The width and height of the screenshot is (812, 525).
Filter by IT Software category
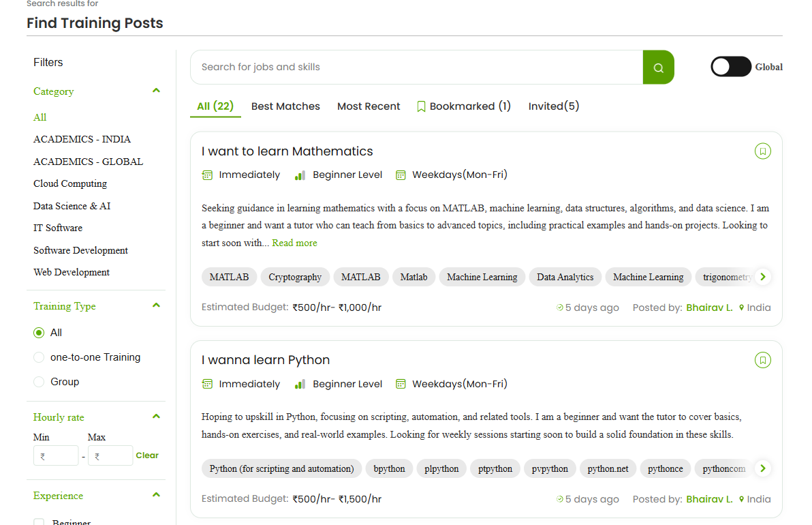(58, 228)
